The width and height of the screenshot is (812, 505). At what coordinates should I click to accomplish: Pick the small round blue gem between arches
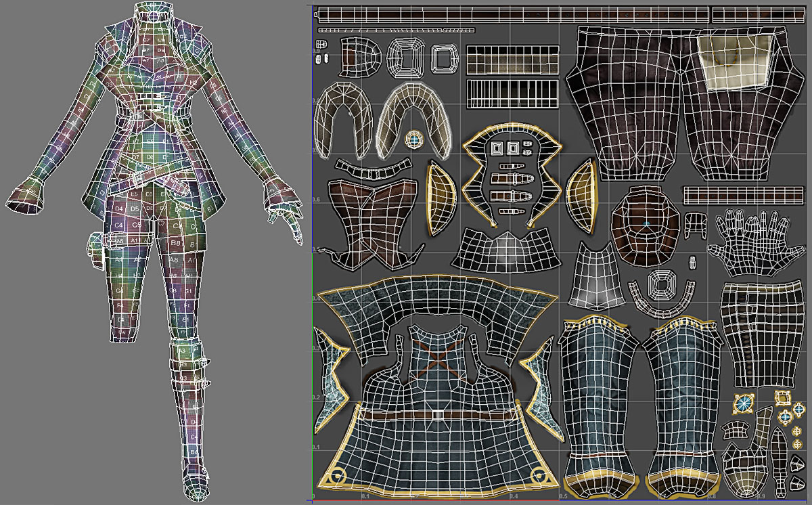point(413,140)
